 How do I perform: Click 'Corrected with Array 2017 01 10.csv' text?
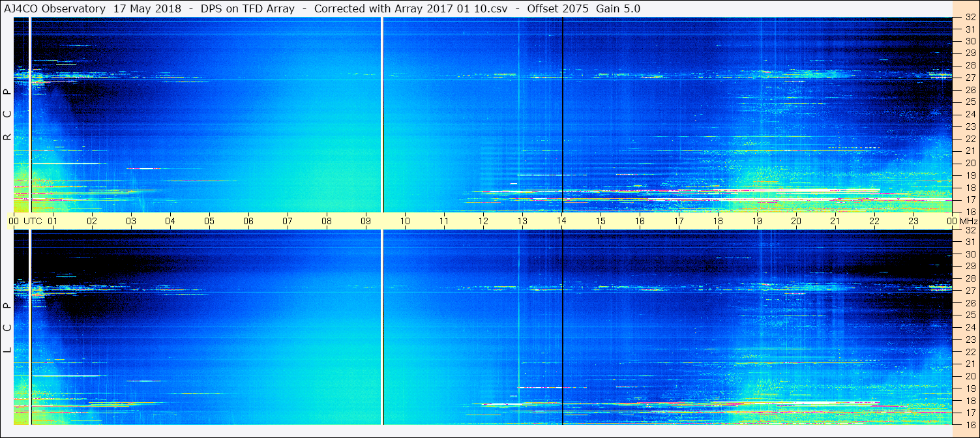coord(411,8)
